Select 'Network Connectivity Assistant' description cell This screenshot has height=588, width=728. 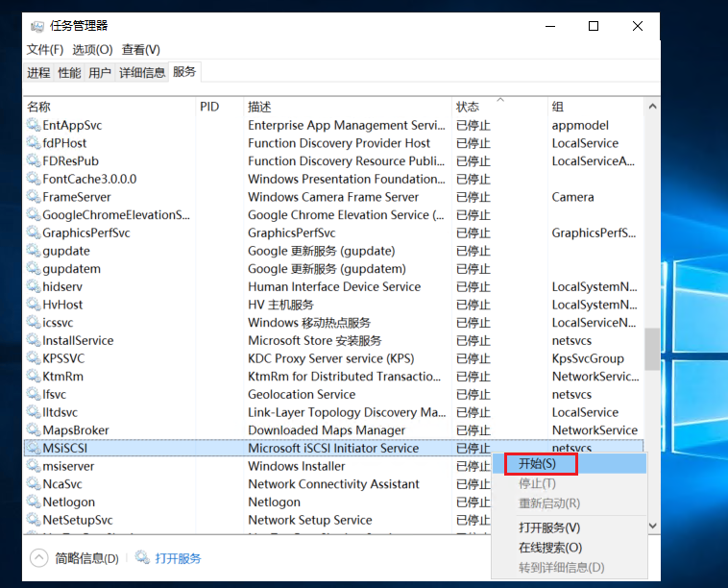pyautogui.click(x=333, y=484)
